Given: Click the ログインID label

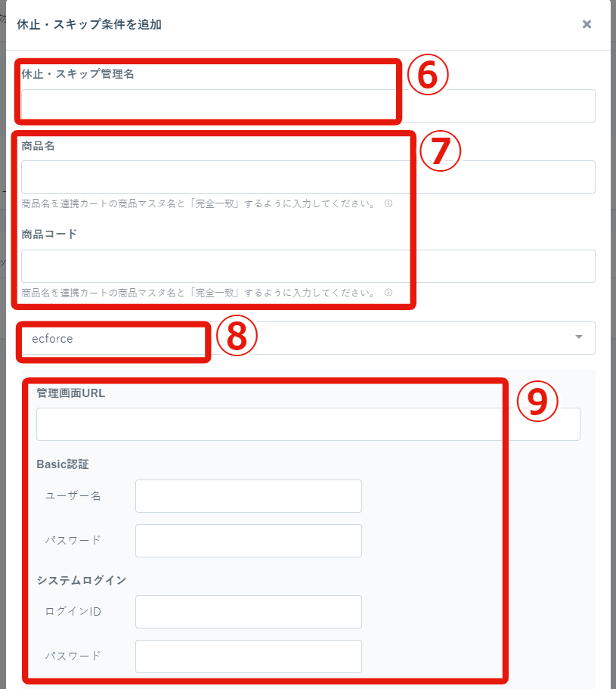Looking at the screenshot, I should 73,612.
